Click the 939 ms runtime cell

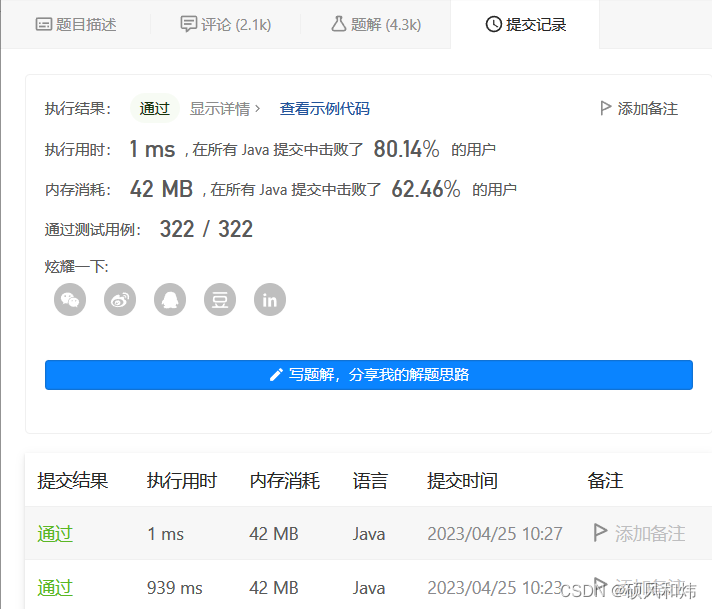tap(175, 588)
